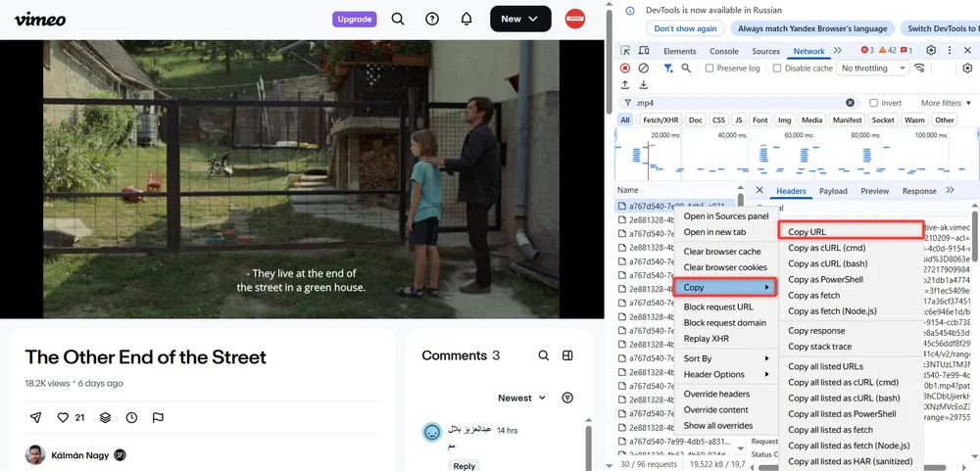Report video using the flag icon

click(x=158, y=417)
